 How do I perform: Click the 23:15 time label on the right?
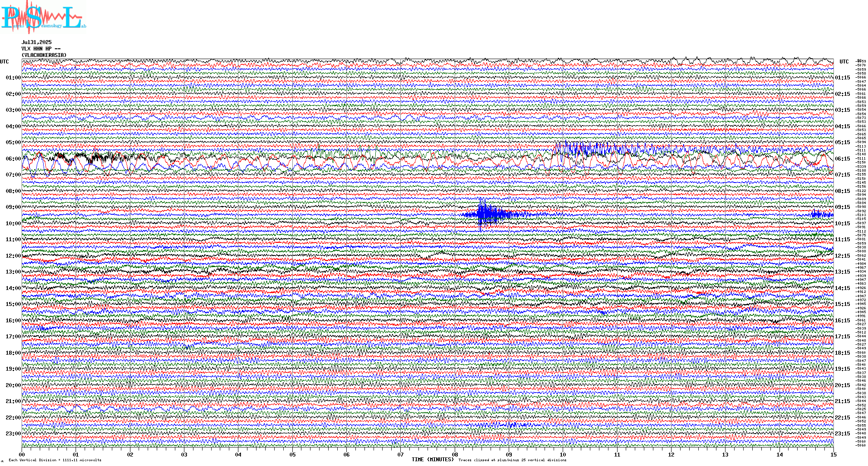(x=843, y=434)
